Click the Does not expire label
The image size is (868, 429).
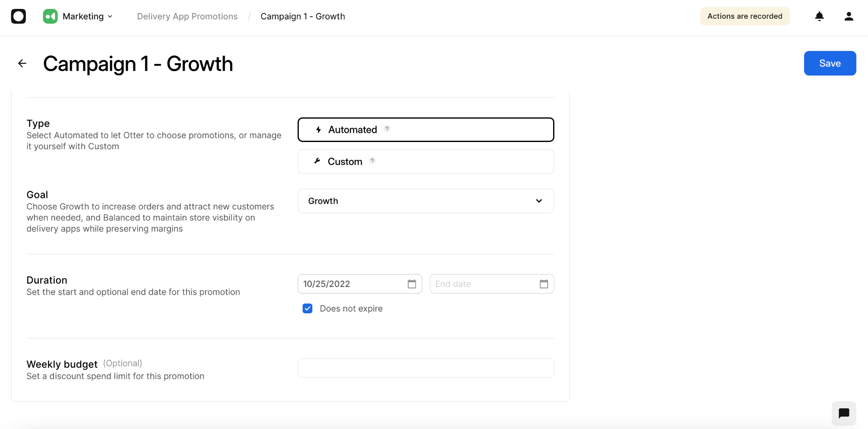pyautogui.click(x=351, y=309)
